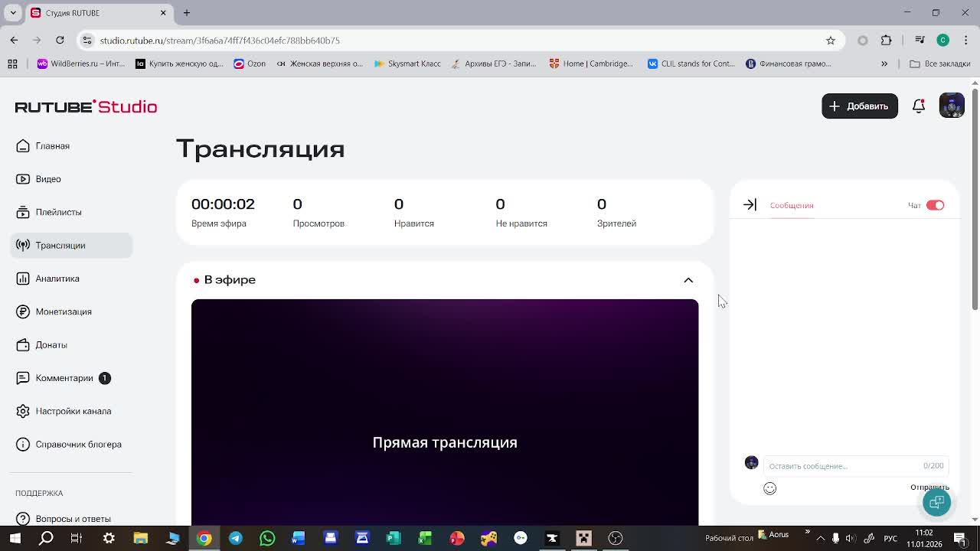Open the Chrome three-dot menu

965,40
